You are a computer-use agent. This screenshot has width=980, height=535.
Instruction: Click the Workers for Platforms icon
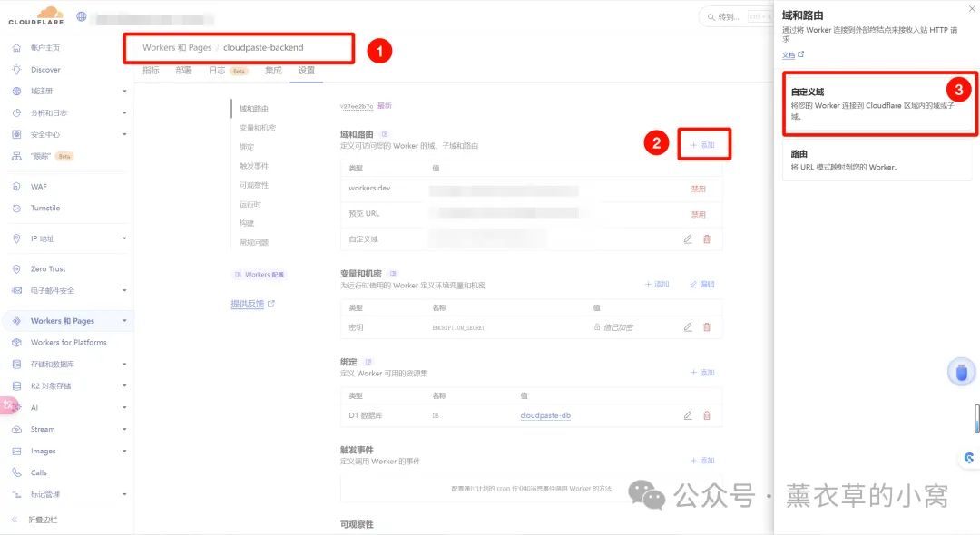tap(17, 342)
